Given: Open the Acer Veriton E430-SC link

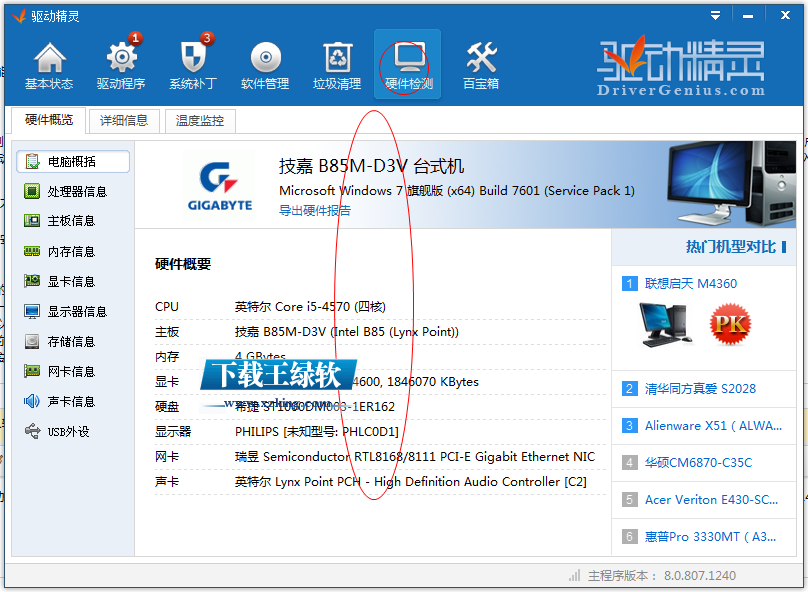Looking at the screenshot, I should click(x=711, y=500).
